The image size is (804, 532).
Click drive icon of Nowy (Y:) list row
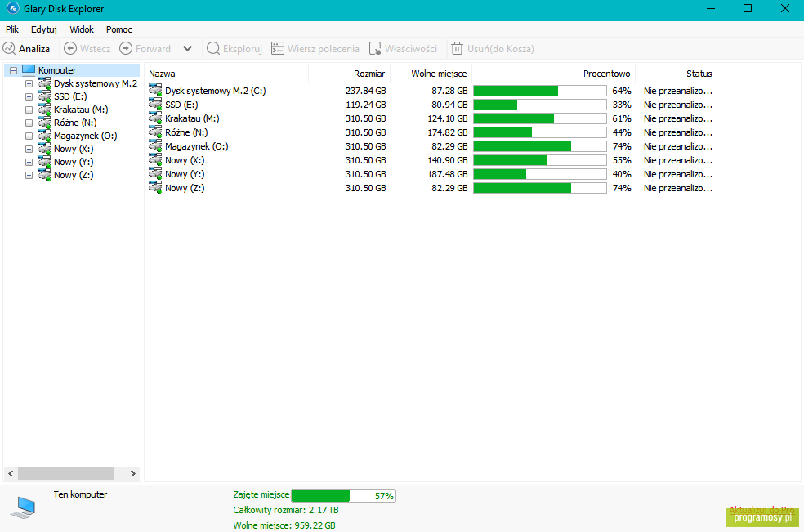[x=155, y=173]
